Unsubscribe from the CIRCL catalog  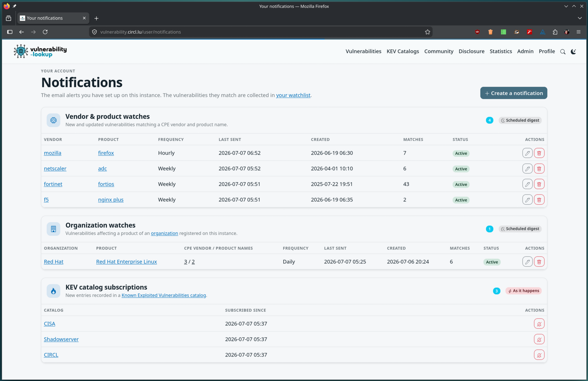point(539,355)
